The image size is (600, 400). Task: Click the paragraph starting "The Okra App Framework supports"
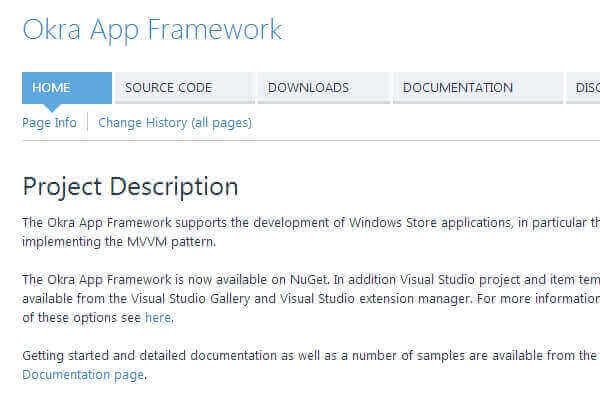[300, 222]
